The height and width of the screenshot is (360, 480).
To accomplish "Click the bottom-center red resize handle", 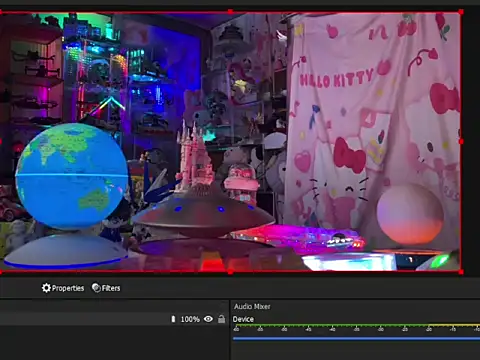I will click(230, 272).
